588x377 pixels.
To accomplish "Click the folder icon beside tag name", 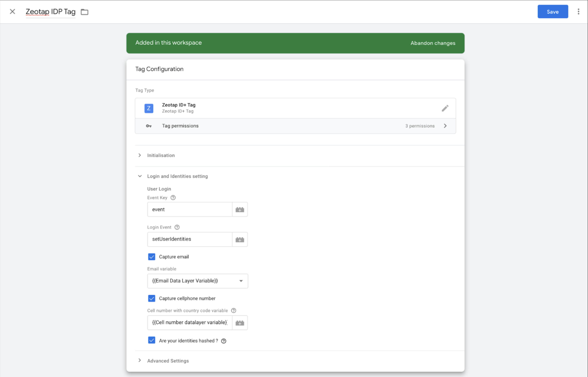I will click(84, 12).
